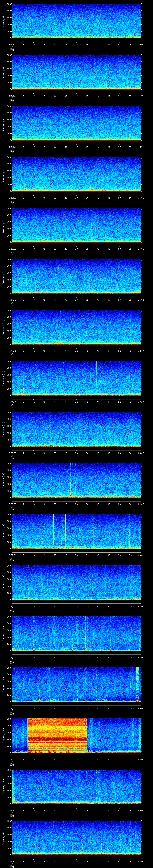Open the spectrogram panel starting at 16:45:00
153x868 pixels.
pos(76,838)
